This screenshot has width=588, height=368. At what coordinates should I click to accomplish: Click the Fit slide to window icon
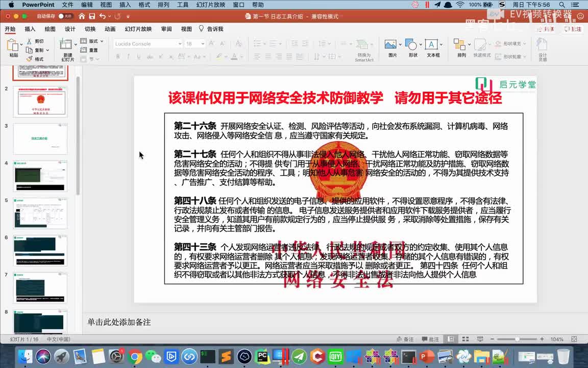pos(574,339)
